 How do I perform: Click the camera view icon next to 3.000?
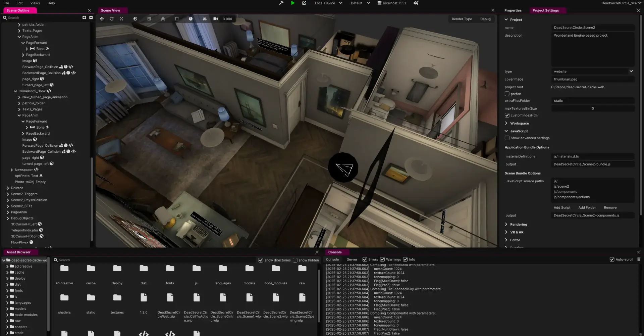pyautogui.click(x=216, y=19)
